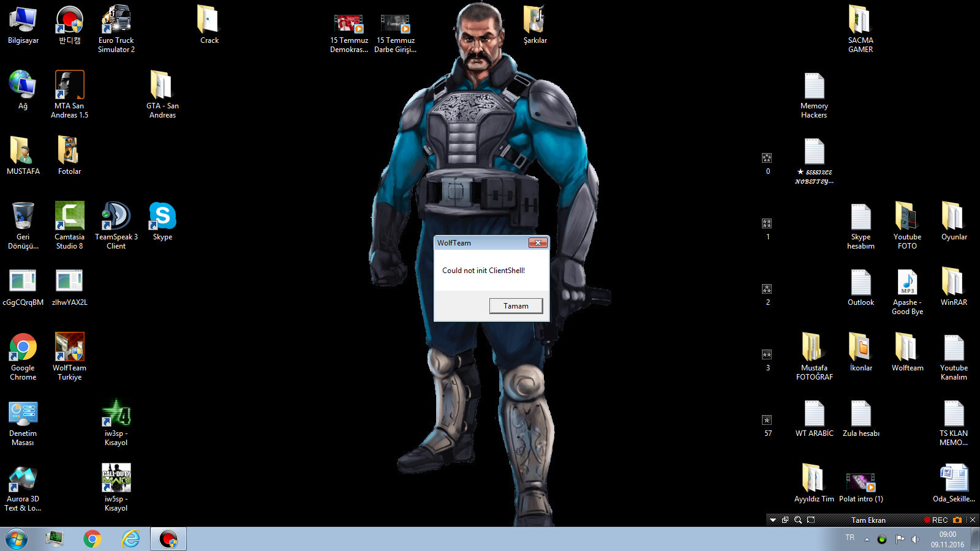This screenshot has height=551, width=980.
Task: Select the Camtasia Studio 8 shortcut
Action: [70, 225]
